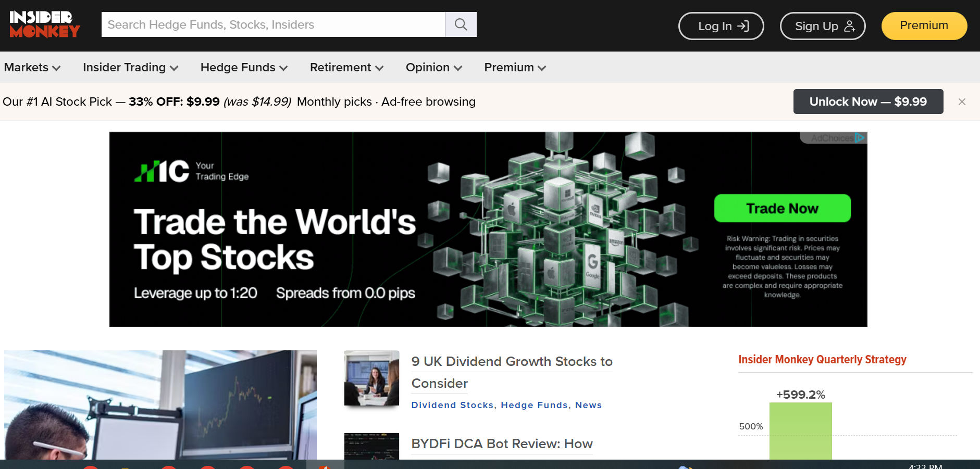Open 9 UK Dividend Growth Stocks article
980x469 pixels.
tap(512, 372)
